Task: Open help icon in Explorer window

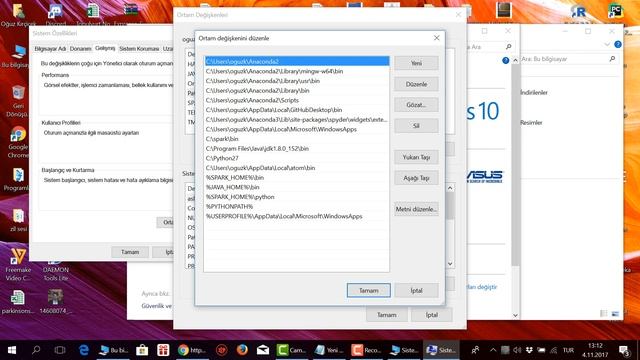Action: 618,44
